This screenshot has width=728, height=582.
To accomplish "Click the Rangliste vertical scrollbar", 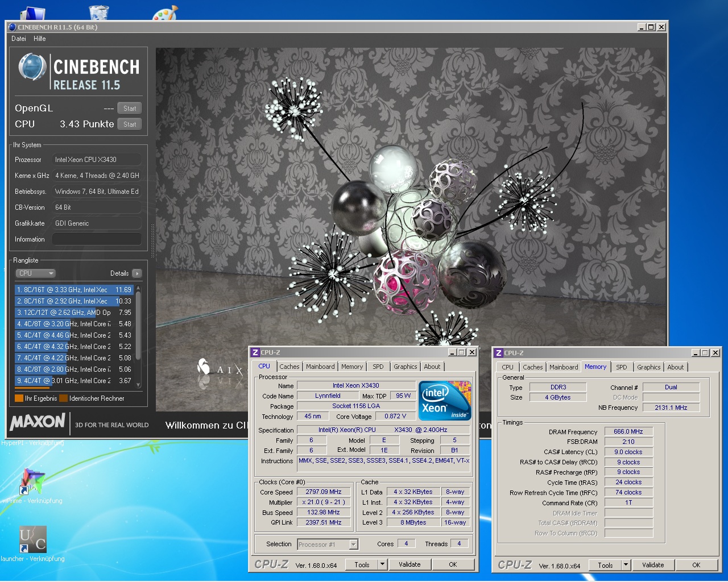I will 138,337.
